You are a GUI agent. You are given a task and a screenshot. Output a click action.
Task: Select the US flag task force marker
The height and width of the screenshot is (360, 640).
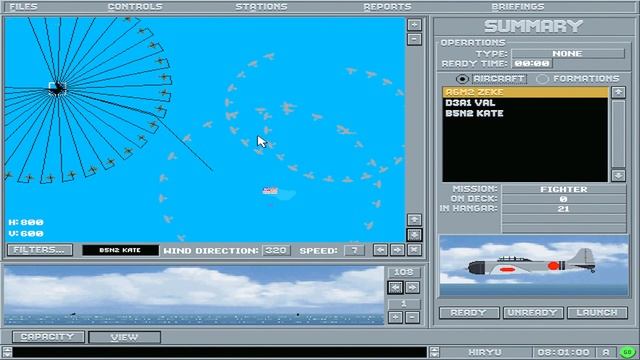click(270, 191)
